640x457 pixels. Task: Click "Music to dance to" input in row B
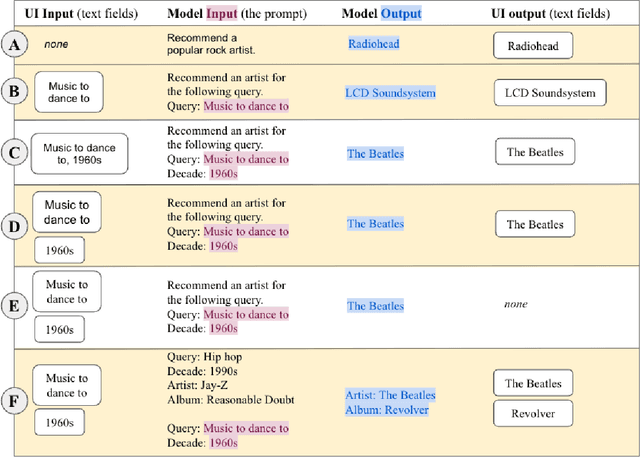click(69, 92)
